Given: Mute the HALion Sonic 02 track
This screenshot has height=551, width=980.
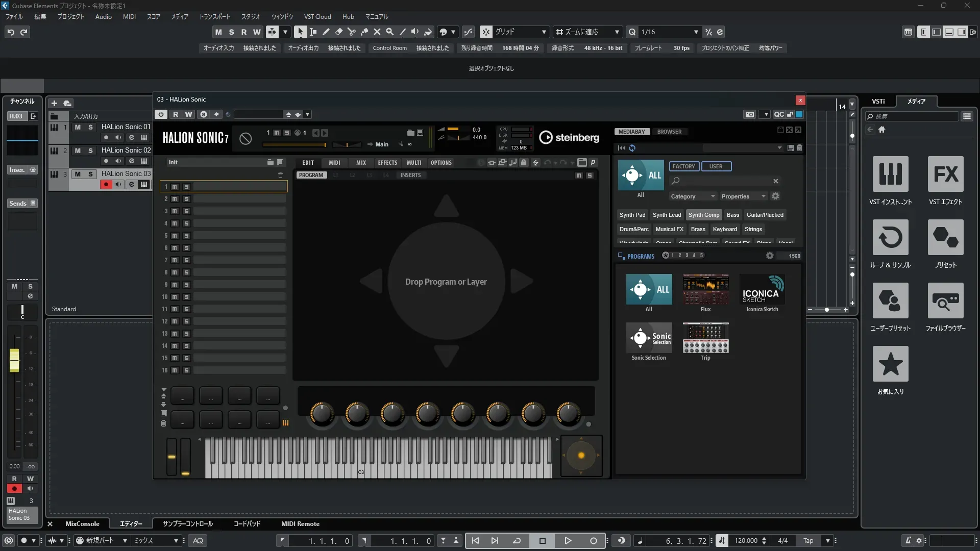Looking at the screenshot, I should click(x=78, y=151).
